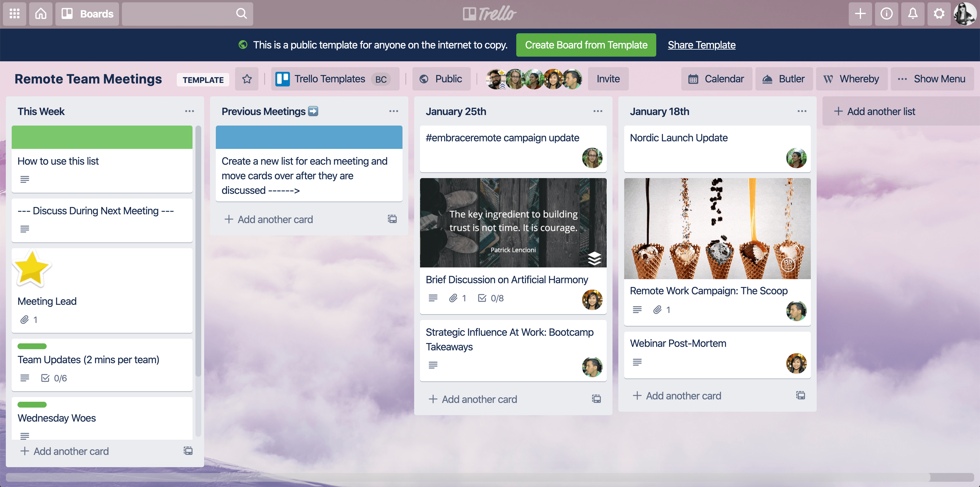Click Add another card in This Week list
This screenshot has width=980, height=487.
71,451
